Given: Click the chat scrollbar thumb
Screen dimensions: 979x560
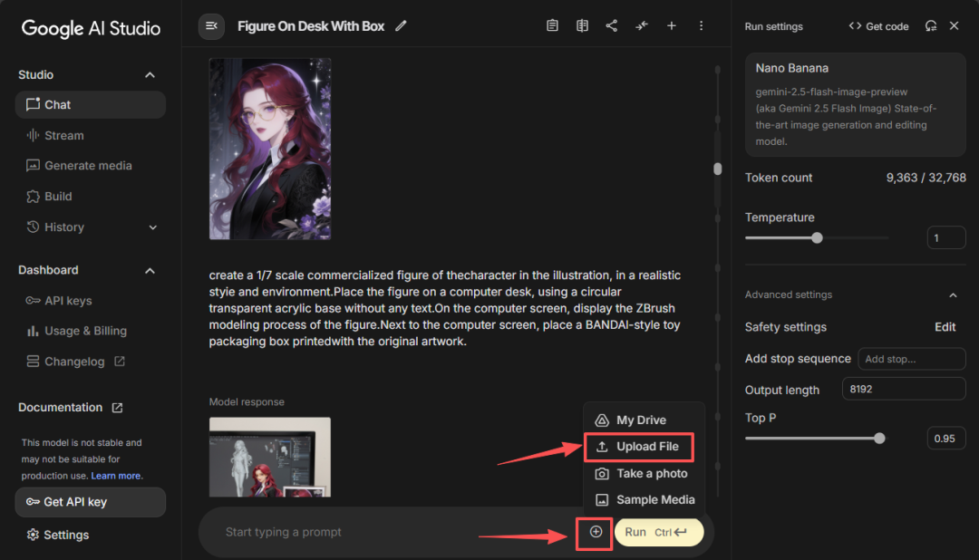Looking at the screenshot, I should pyautogui.click(x=718, y=169).
